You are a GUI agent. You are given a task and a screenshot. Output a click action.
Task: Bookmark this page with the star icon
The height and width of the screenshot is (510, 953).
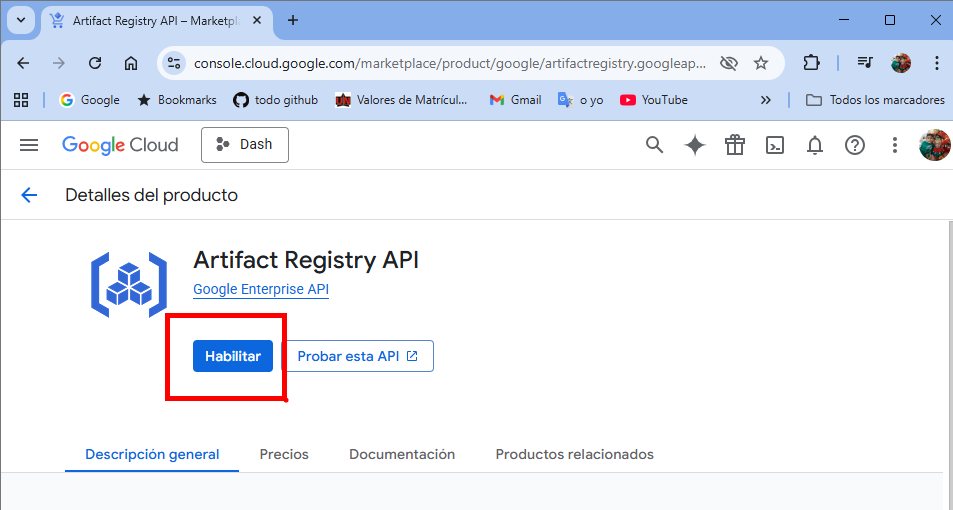click(x=761, y=63)
